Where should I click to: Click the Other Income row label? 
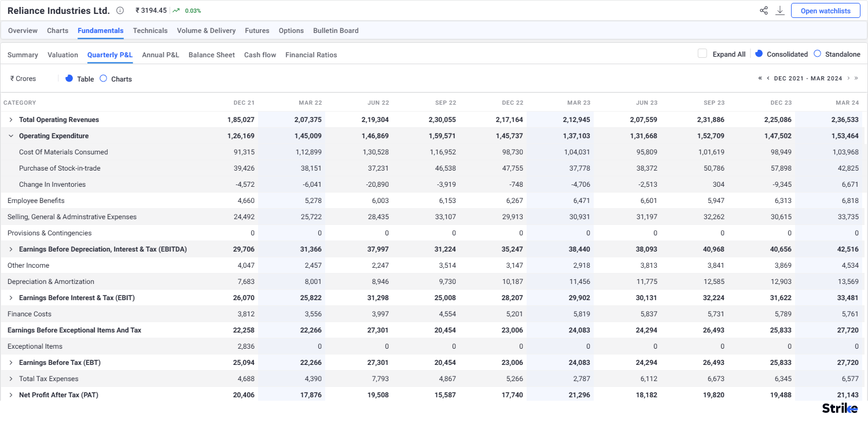click(x=28, y=265)
